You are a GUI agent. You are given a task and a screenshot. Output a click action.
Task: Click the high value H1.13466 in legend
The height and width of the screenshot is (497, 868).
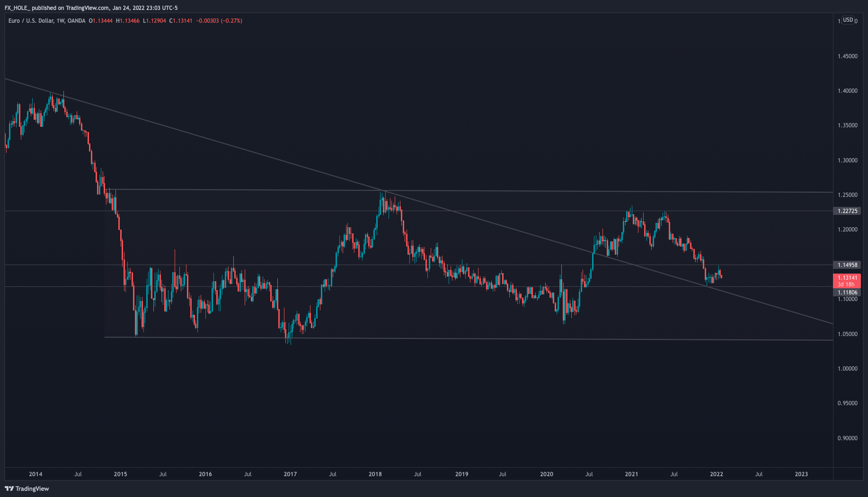(128, 21)
